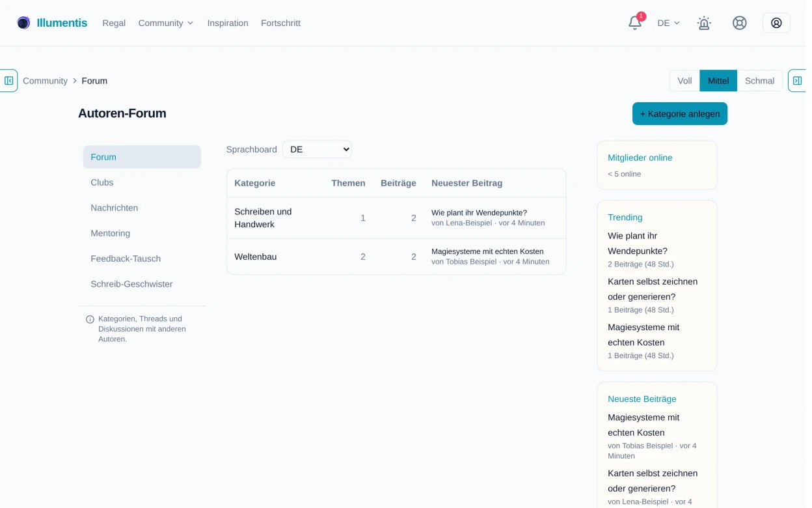This screenshot has width=812, height=508.
Task: Go to Mentoring in the sidebar
Action: pyautogui.click(x=142, y=233)
